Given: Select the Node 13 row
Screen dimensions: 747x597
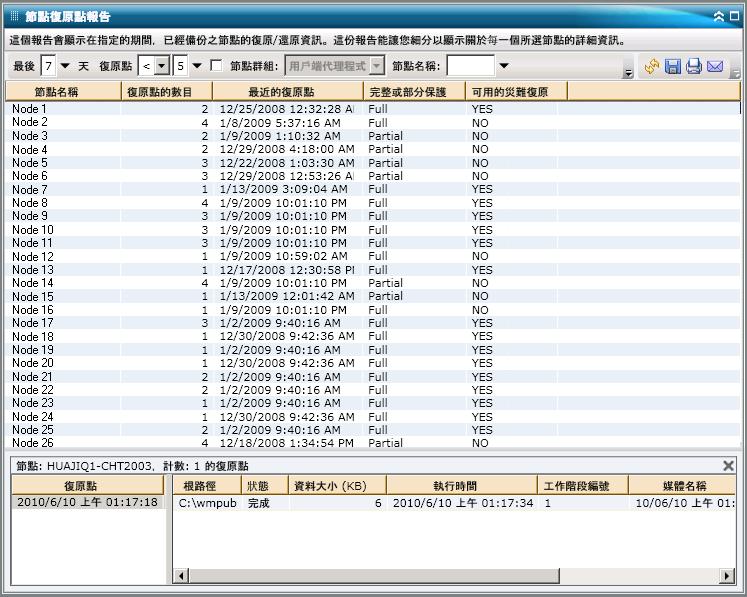Looking at the screenshot, I should click(x=373, y=270).
